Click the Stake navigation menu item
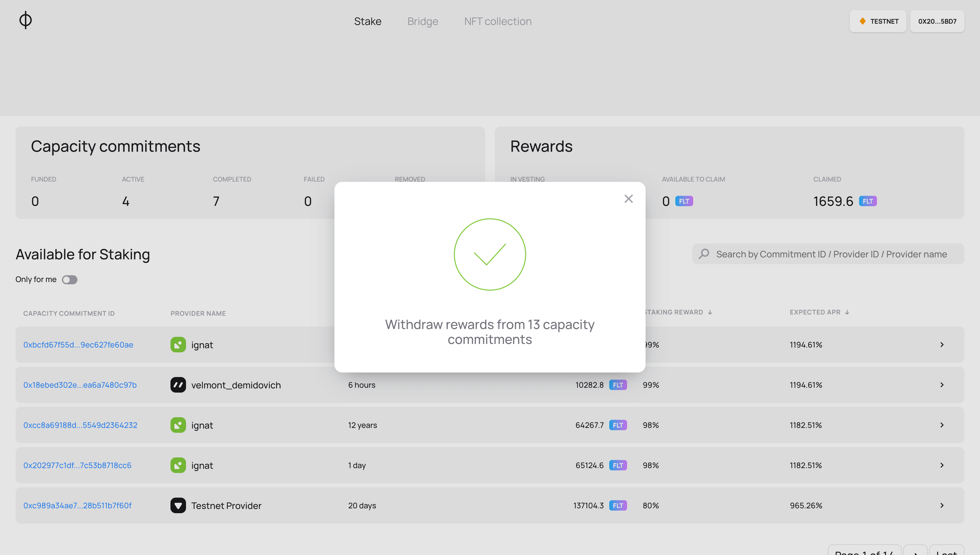This screenshot has width=980, height=555. coord(367,20)
